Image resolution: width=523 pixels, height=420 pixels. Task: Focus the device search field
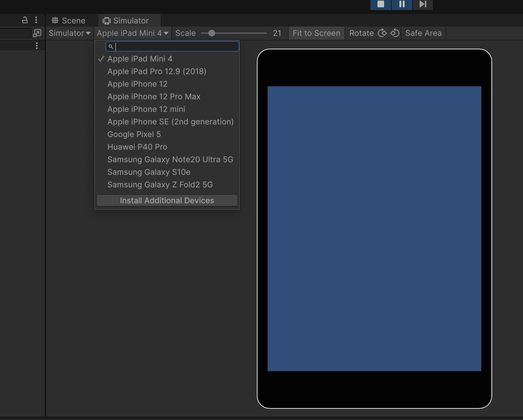(172, 46)
